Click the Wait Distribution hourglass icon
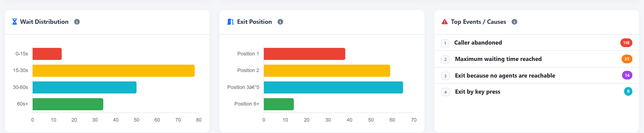Viewport: 644px width, 133px height. point(15,22)
